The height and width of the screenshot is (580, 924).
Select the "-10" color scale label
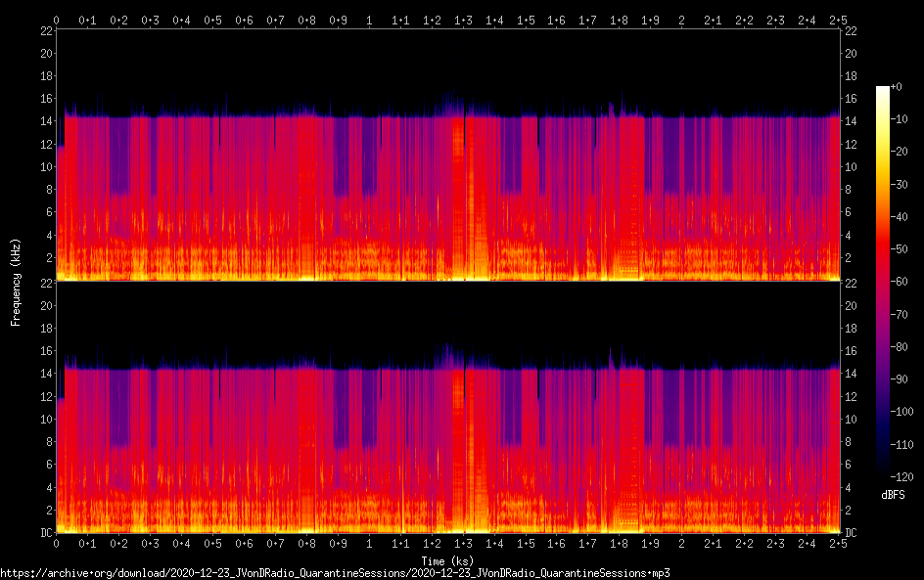point(900,119)
